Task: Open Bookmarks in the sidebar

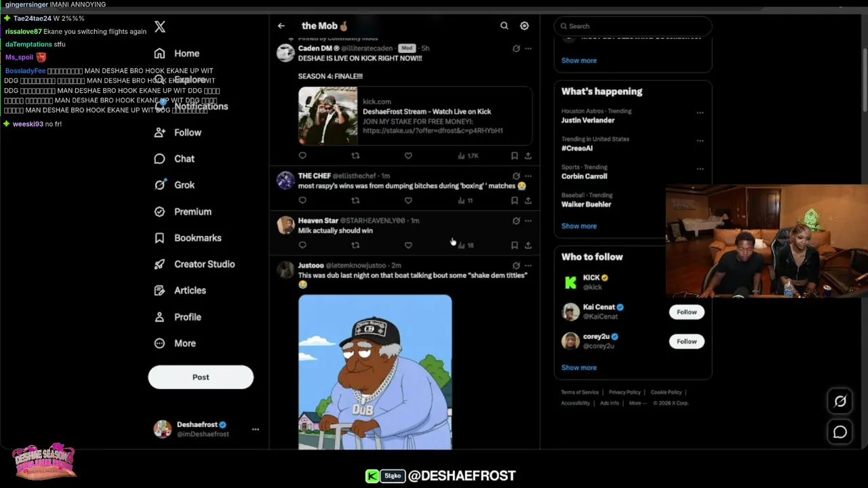Action: click(x=188, y=238)
